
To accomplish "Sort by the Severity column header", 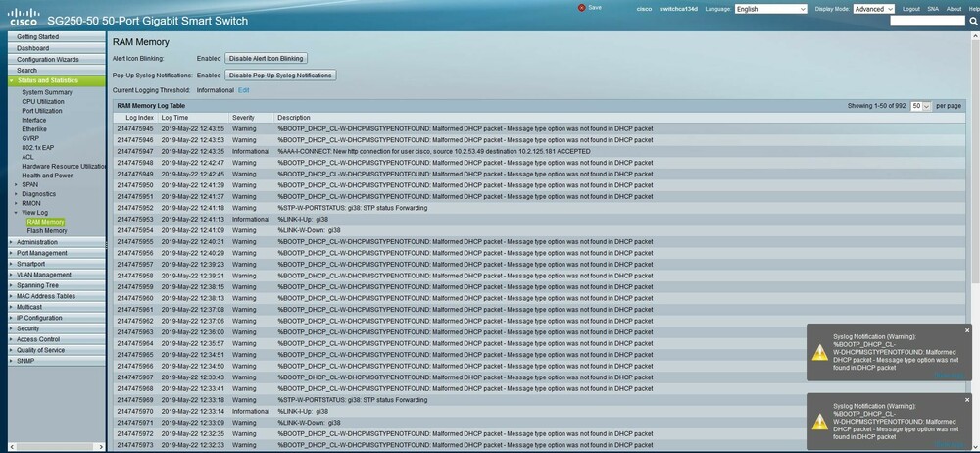I will [x=244, y=118].
